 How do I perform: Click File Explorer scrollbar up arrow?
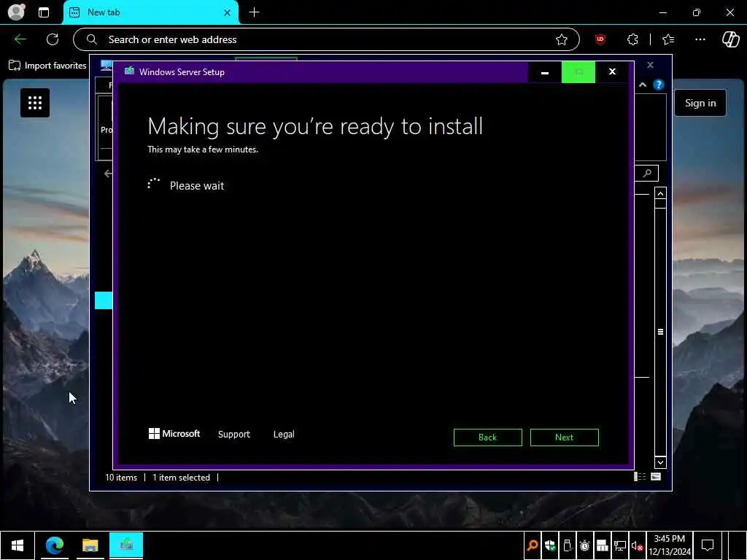[660, 193]
